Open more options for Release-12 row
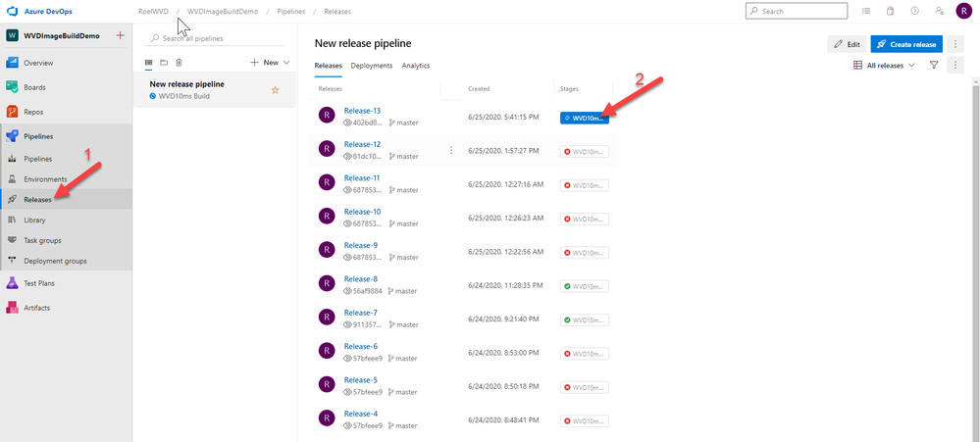This screenshot has height=442, width=980. tap(450, 151)
